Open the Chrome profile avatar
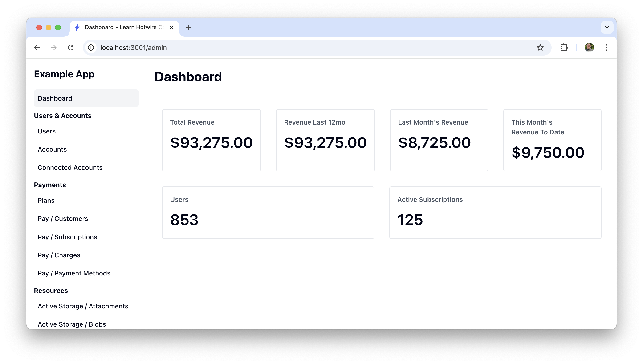The height and width of the screenshot is (364, 643). click(x=589, y=48)
